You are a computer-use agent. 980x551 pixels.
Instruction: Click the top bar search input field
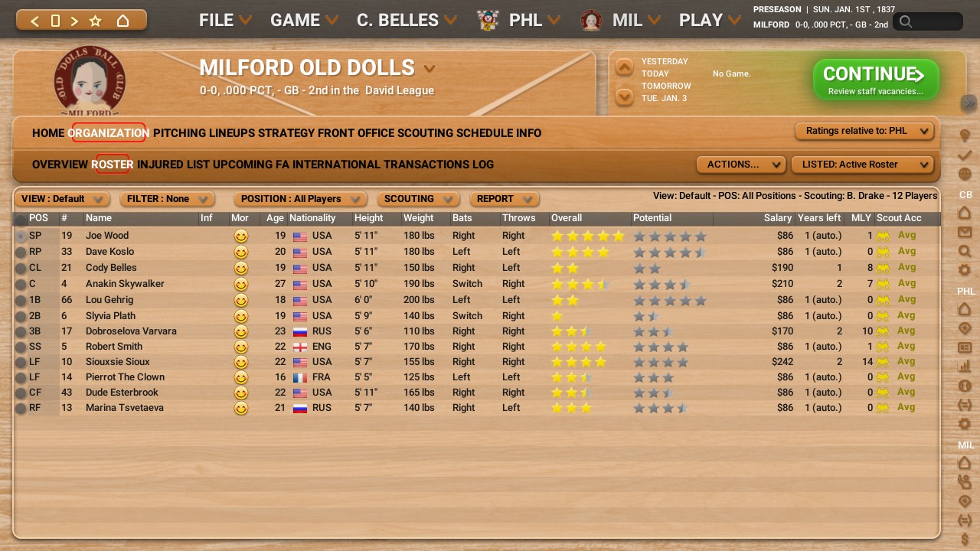click(x=927, y=21)
